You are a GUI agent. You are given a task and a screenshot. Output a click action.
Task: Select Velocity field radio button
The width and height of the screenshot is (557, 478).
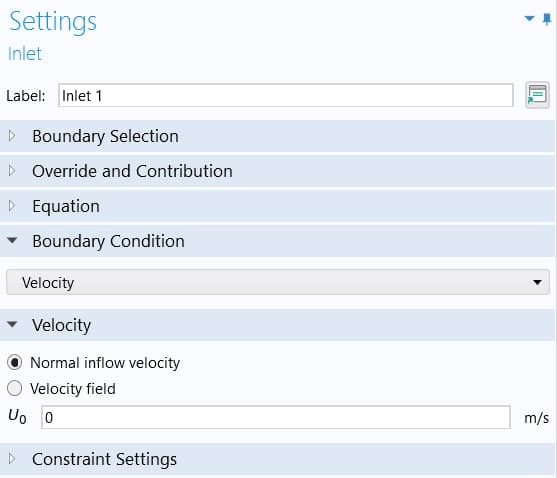15,388
